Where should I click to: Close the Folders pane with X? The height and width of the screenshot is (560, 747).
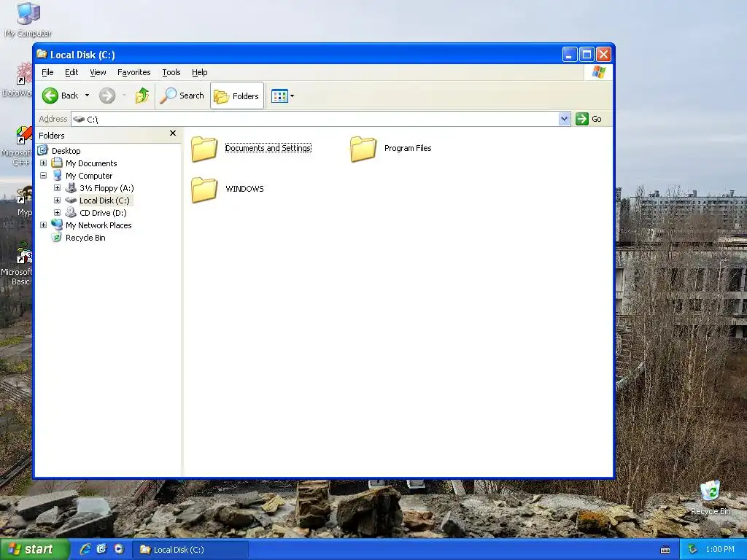point(173,133)
